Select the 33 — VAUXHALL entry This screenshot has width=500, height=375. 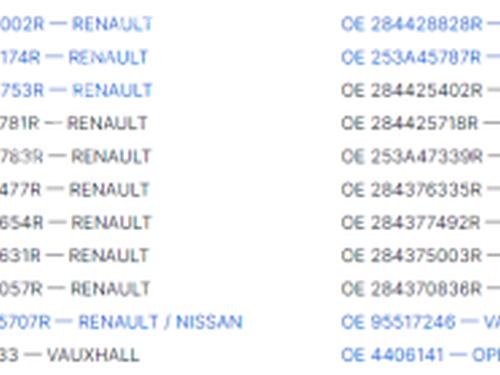tap(70, 355)
